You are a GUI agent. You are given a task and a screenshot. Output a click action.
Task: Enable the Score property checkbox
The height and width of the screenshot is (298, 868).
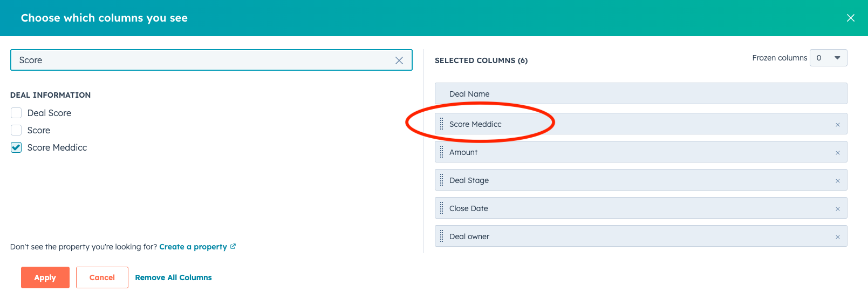tap(16, 130)
